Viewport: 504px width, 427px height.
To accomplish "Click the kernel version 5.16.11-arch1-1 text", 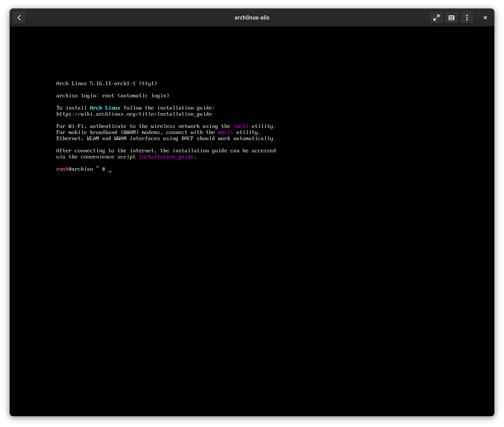I will click(x=113, y=84).
